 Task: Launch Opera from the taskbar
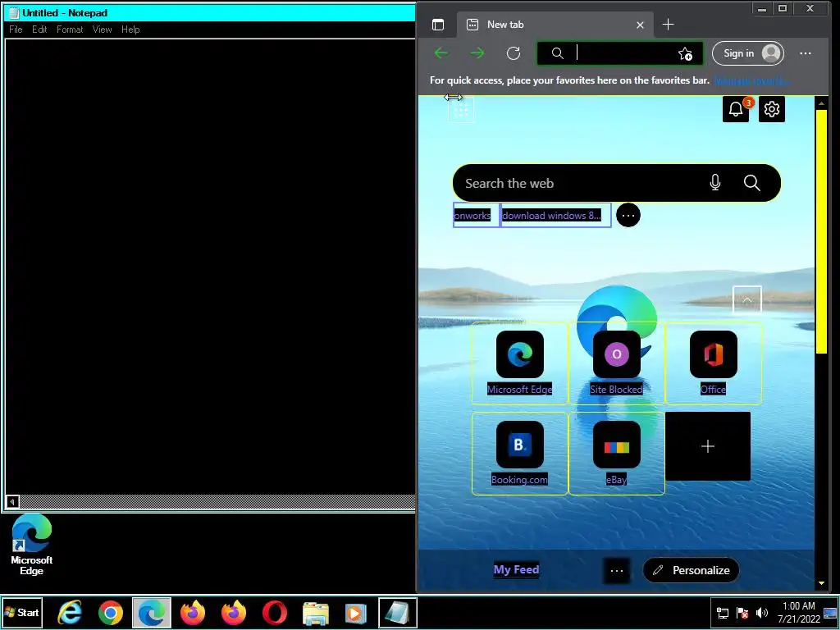[x=274, y=612]
